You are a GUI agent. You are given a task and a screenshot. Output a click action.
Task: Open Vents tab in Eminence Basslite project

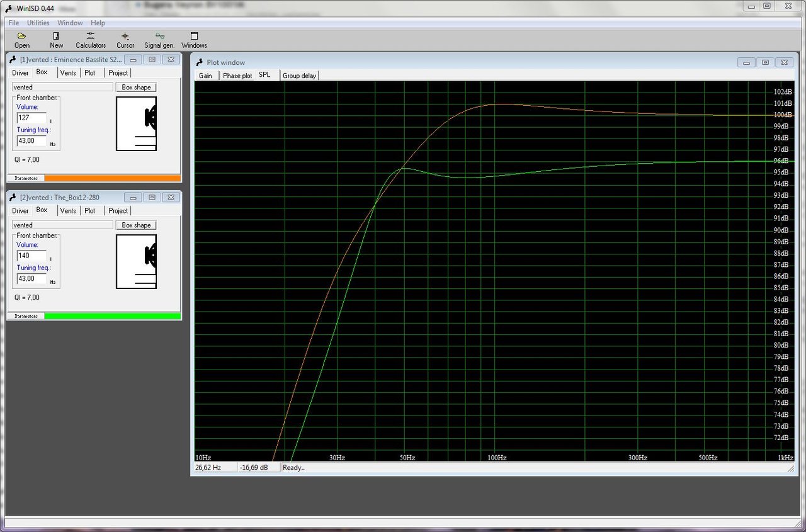[68, 73]
